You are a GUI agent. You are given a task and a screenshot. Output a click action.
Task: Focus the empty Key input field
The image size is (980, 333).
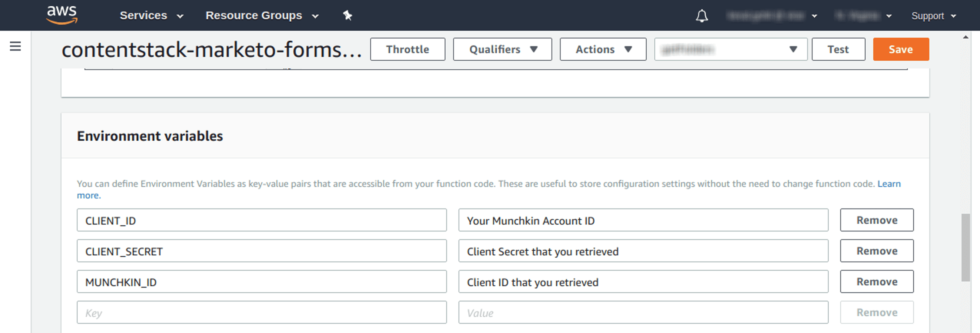pos(261,312)
